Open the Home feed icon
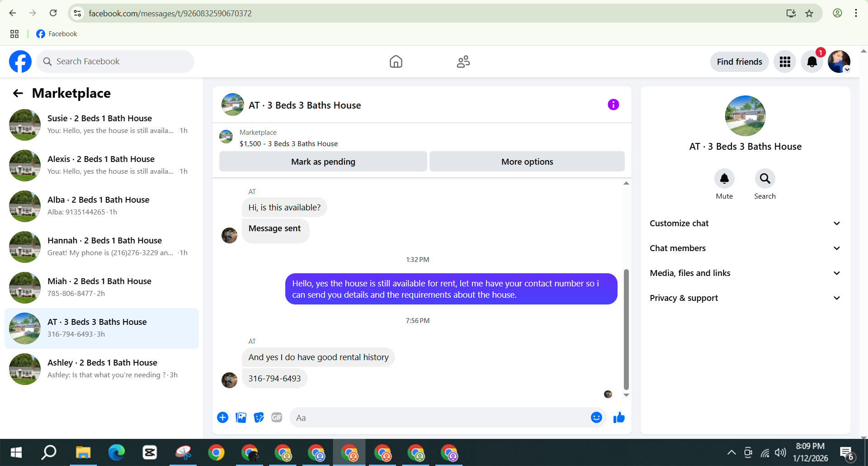 pyautogui.click(x=396, y=62)
